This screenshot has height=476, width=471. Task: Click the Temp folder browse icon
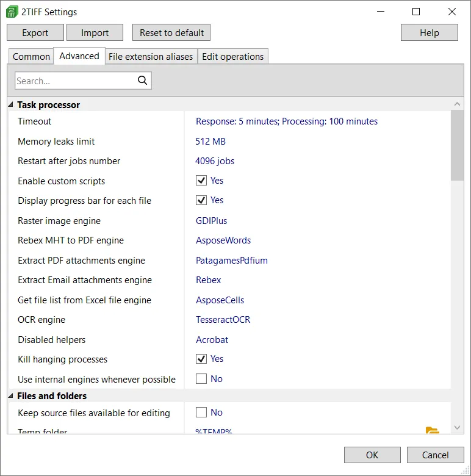[x=432, y=431]
